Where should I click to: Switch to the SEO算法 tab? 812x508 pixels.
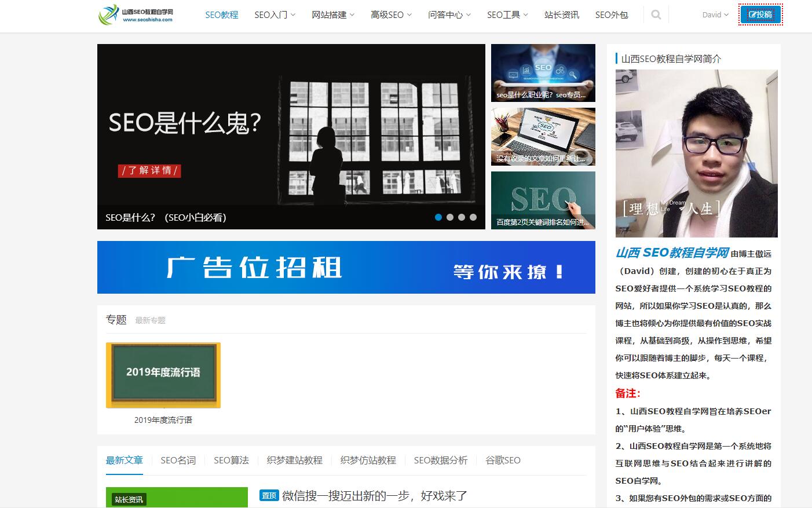[x=231, y=461]
